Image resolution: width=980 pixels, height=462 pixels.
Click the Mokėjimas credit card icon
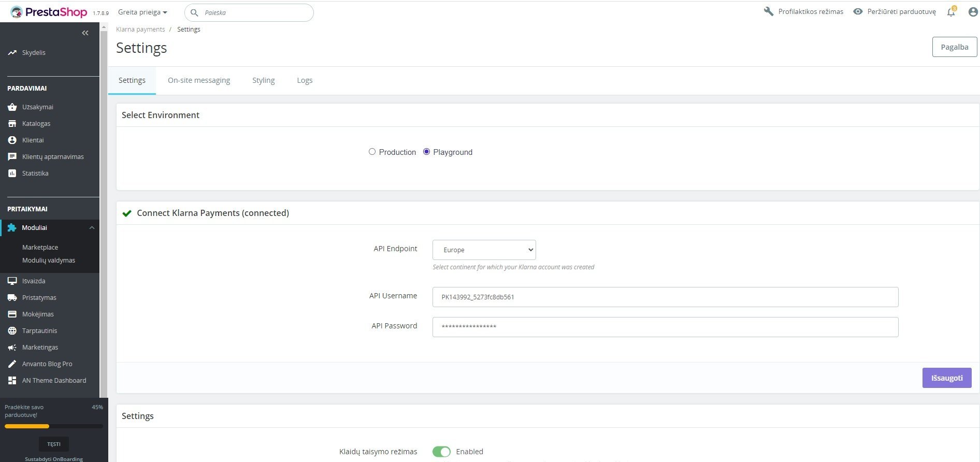point(12,314)
